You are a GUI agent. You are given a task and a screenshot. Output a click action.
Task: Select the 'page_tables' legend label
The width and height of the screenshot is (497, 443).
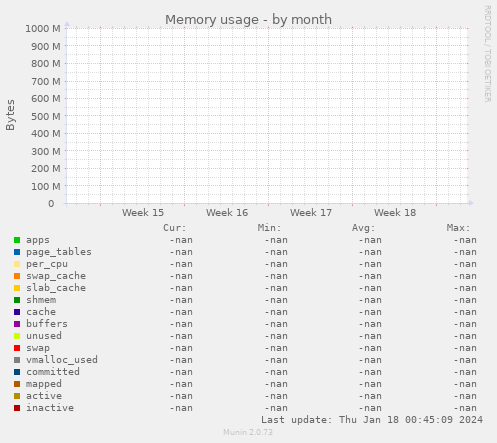click(x=59, y=252)
